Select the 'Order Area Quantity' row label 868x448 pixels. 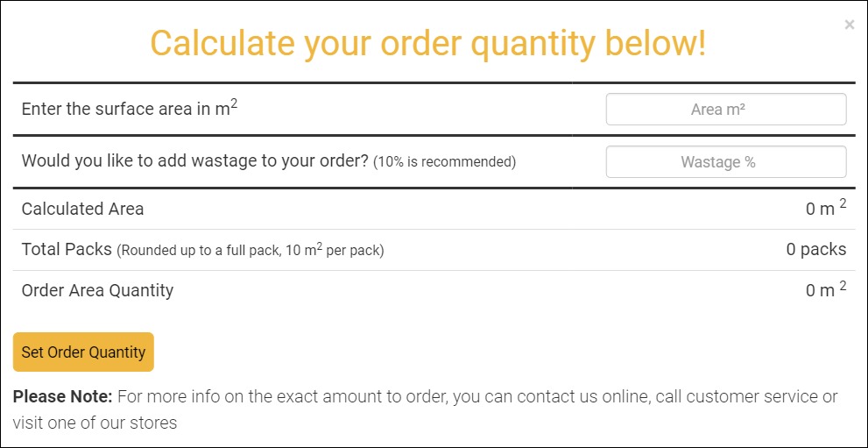click(x=97, y=290)
